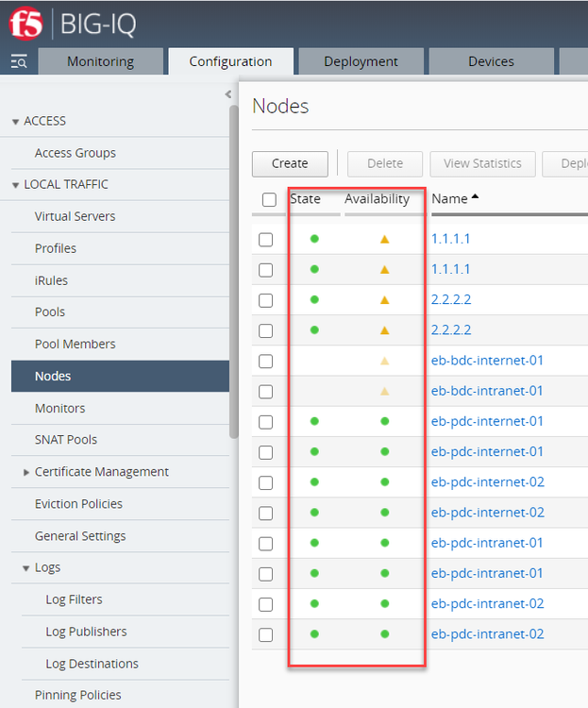Click the Name column sort arrow
The image size is (588, 708).
pos(475,197)
